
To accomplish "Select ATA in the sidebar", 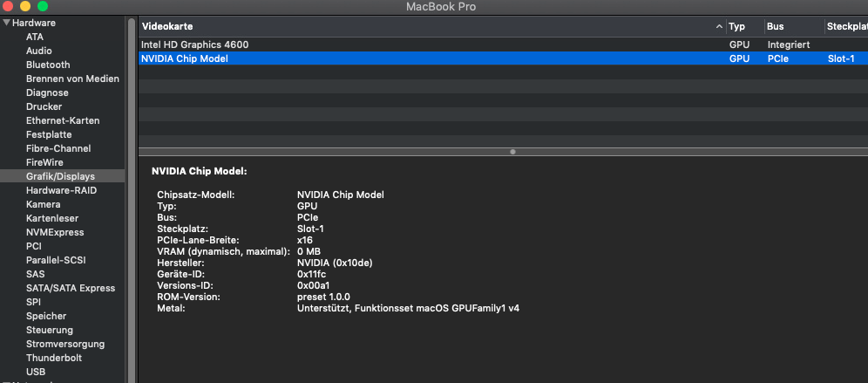I will tap(35, 37).
